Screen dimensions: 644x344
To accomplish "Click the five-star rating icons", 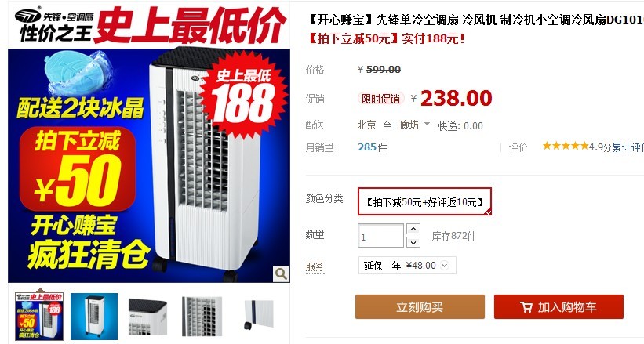I will click(566, 146).
